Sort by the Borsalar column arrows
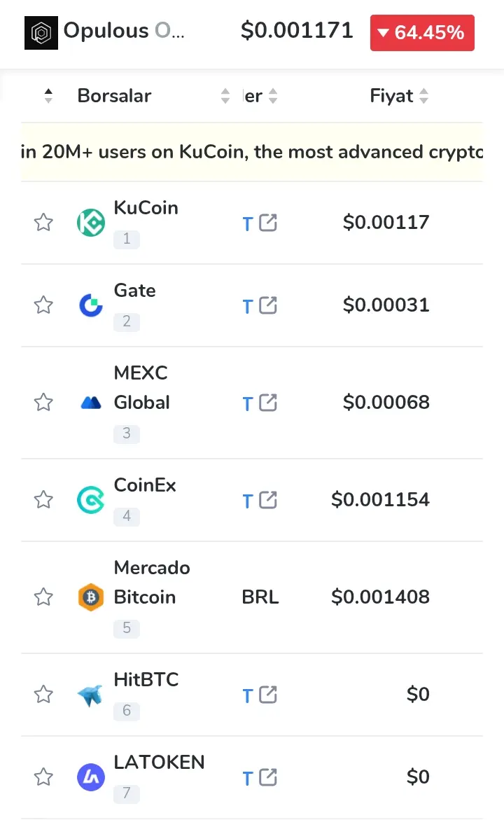This screenshot has width=504, height=820. click(225, 96)
